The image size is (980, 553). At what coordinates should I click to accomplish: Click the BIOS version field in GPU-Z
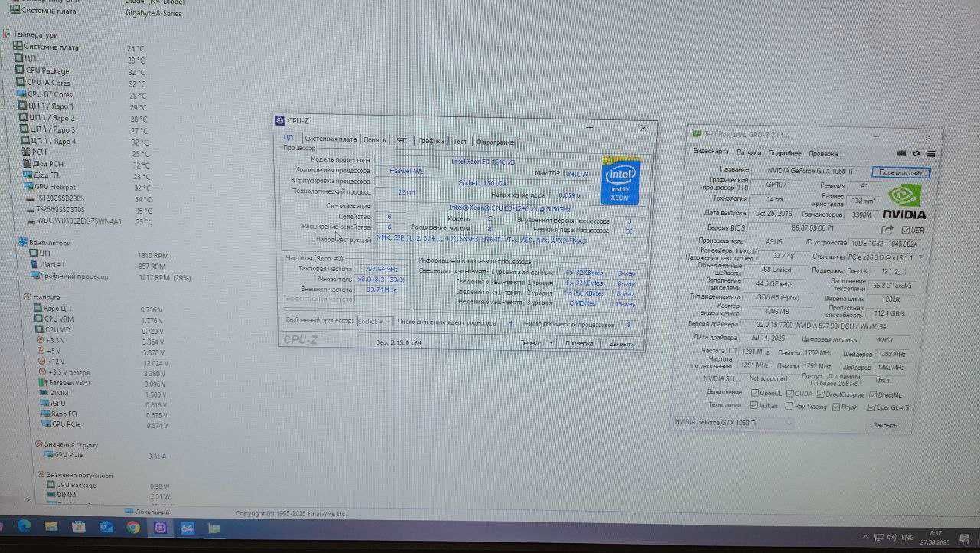click(812, 228)
